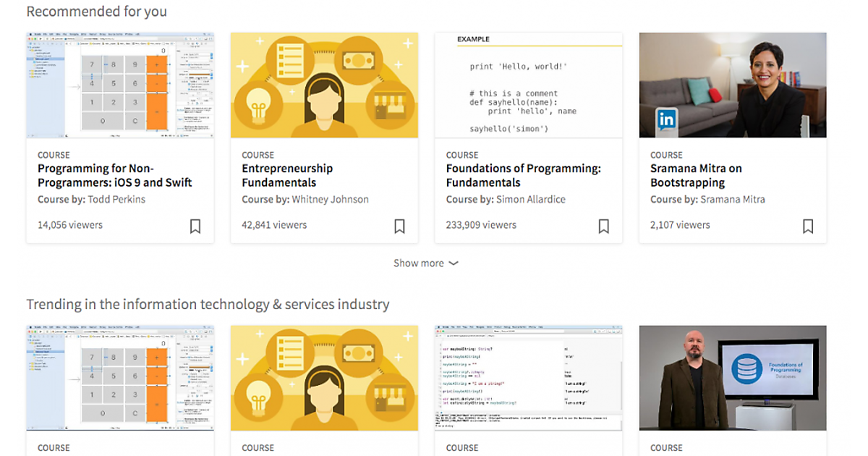
Task: Click the LinkedIn logo badge on thumbnail
Action: point(666,119)
